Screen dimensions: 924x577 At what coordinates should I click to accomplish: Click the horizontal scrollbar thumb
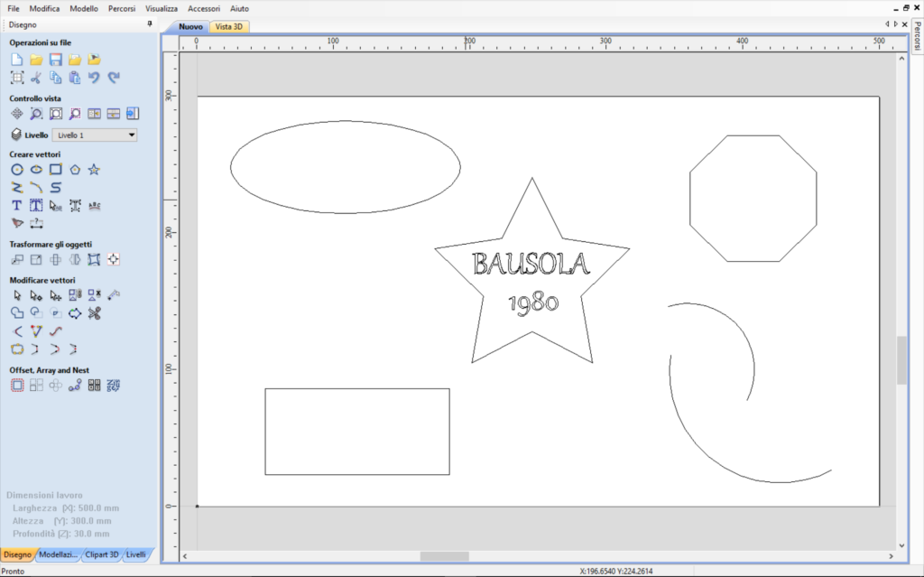[x=444, y=556]
